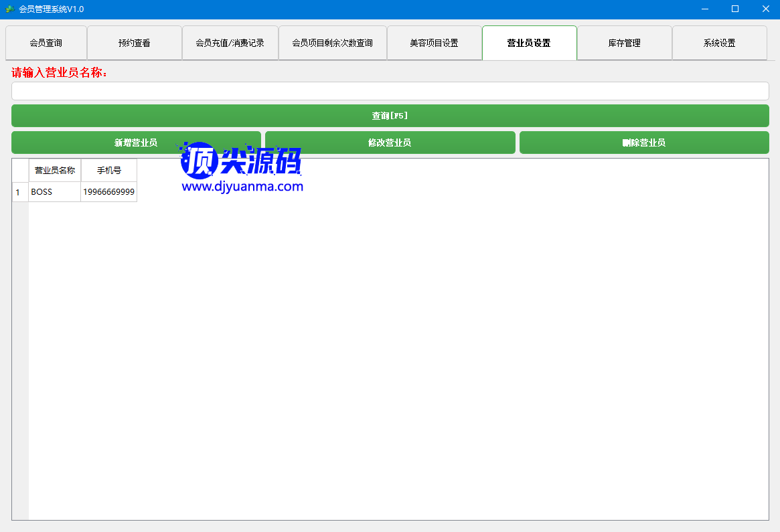This screenshot has width=780, height=532.
Task: Open the 会员查询 tab
Action: [46, 43]
